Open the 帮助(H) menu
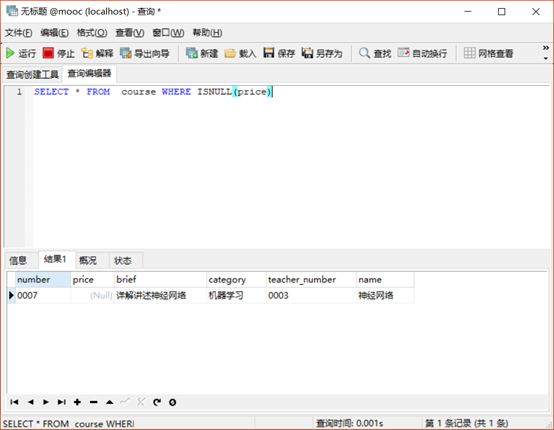The width and height of the screenshot is (554, 430). tap(207, 33)
